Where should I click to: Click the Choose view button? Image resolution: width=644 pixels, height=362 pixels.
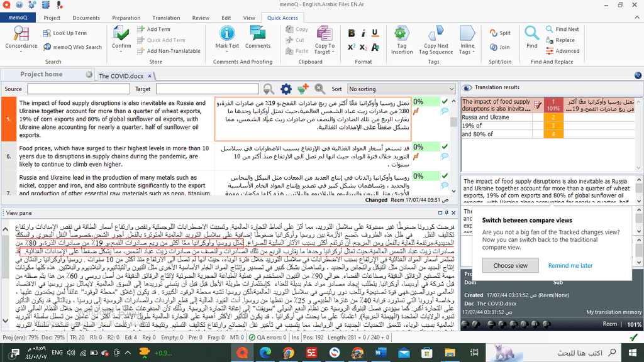click(510, 266)
